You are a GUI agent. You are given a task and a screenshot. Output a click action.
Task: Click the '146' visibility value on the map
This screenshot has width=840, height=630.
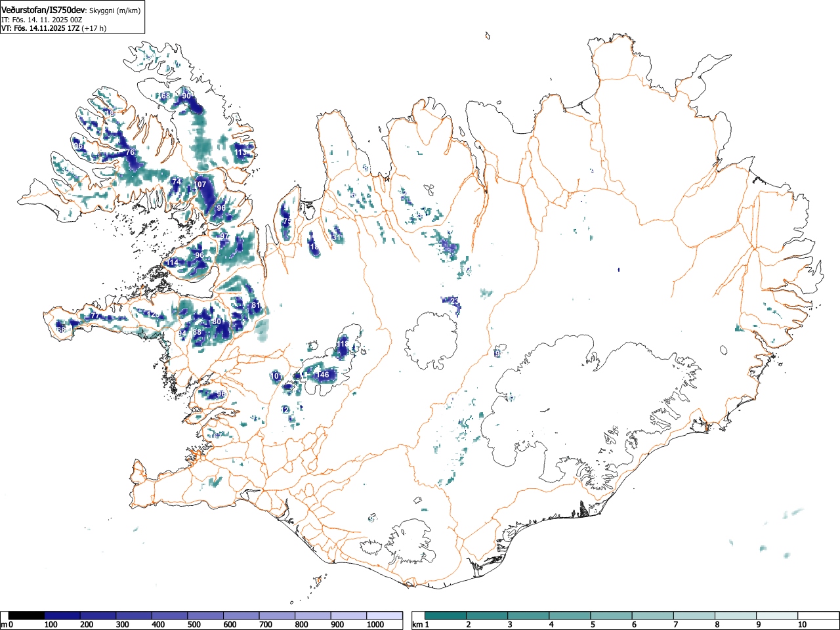click(x=322, y=375)
